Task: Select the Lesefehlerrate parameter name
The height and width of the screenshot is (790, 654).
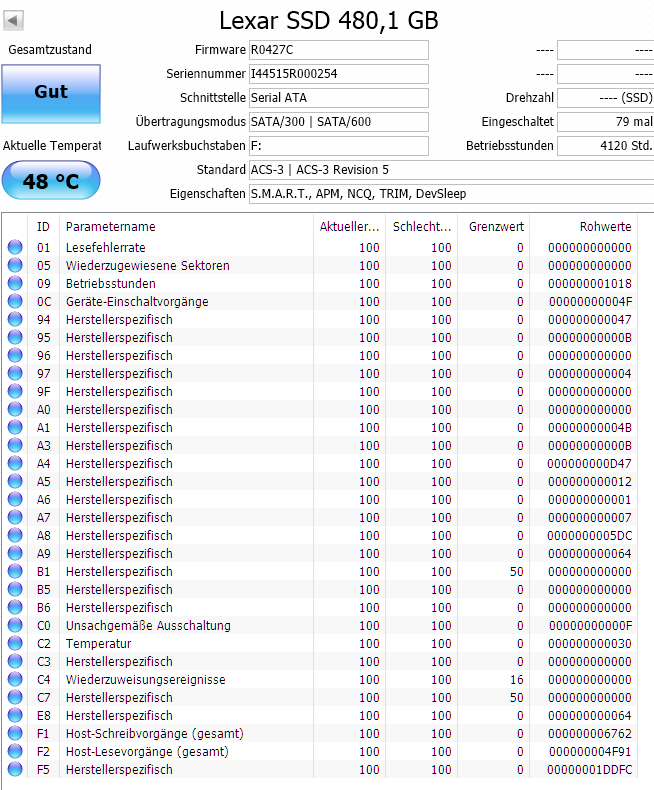Action: coord(105,247)
